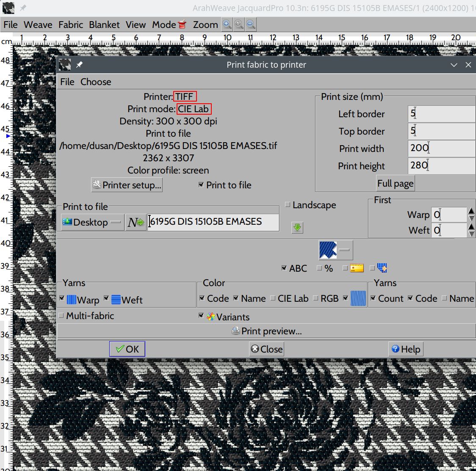Click the zoom out magnifier icon
Image resolution: width=476 pixels, height=471 pixels.
coord(250,25)
